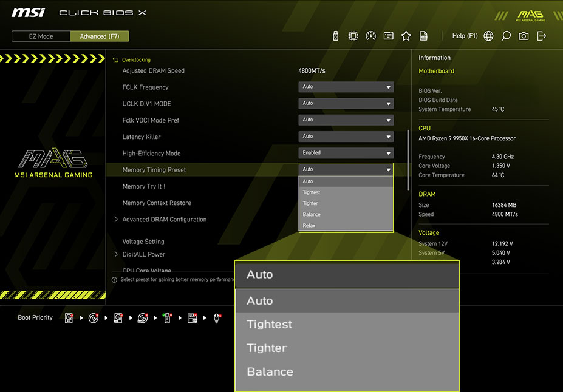The height and width of the screenshot is (392, 563).
Task: Select the USB drive in Boot Priority
Action: click(166, 317)
